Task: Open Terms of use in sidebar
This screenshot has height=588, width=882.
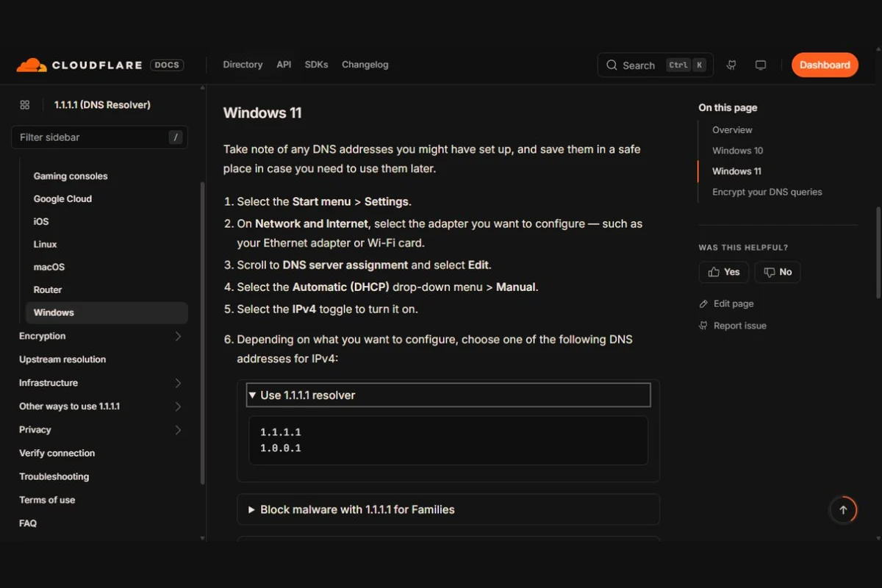Action: [47, 500]
